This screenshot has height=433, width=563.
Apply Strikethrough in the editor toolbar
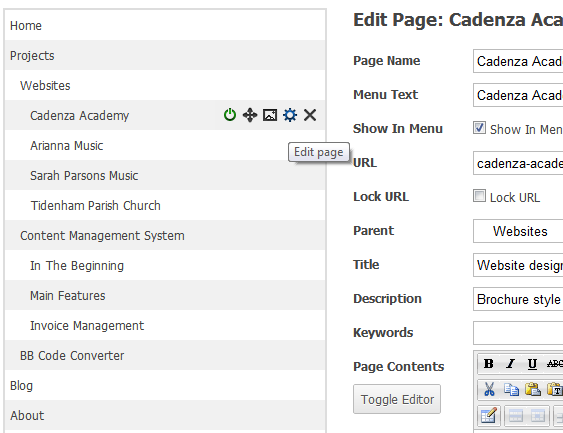pyautogui.click(x=554, y=364)
